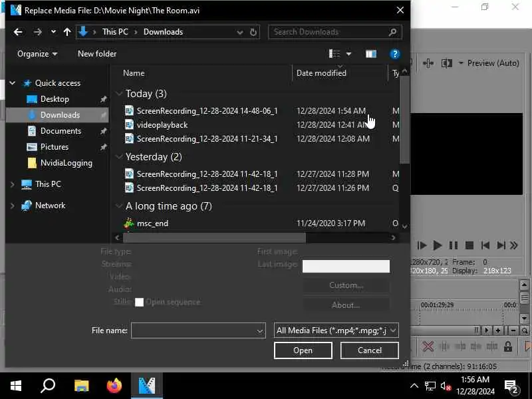The height and width of the screenshot is (399, 532).
Task: Sort by the Name column
Action: coord(134,73)
